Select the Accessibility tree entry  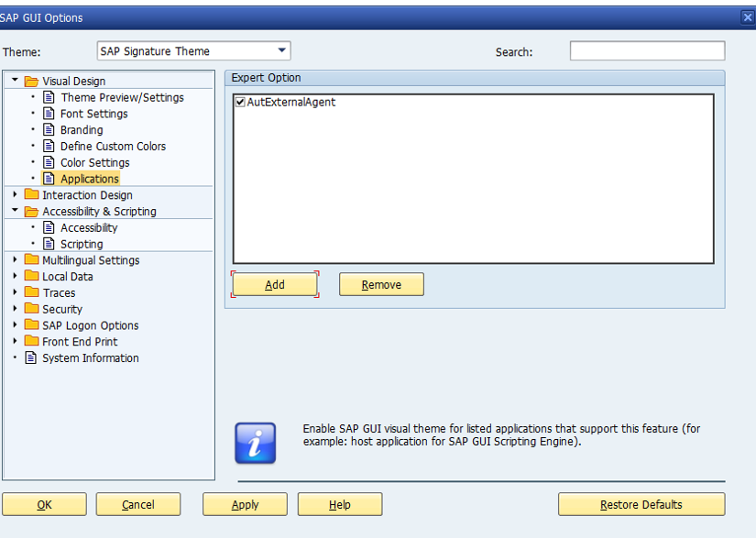pyautogui.click(x=89, y=227)
